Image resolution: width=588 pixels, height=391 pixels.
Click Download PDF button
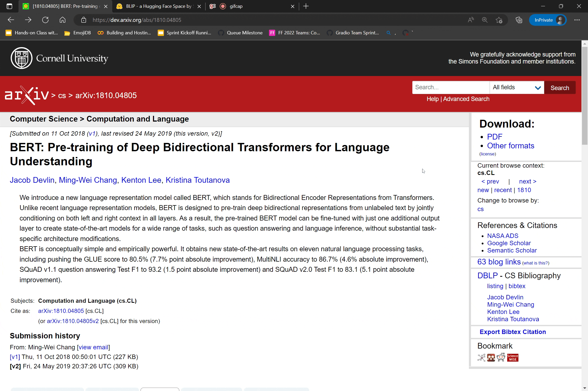coord(494,137)
